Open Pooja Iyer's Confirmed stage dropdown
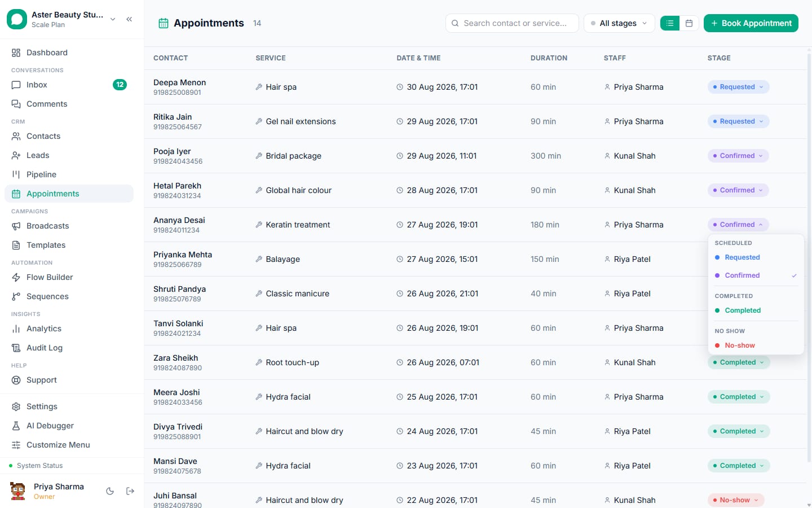Image resolution: width=812 pixels, height=508 pixels. pyautogui.click(x=738, y=156)
